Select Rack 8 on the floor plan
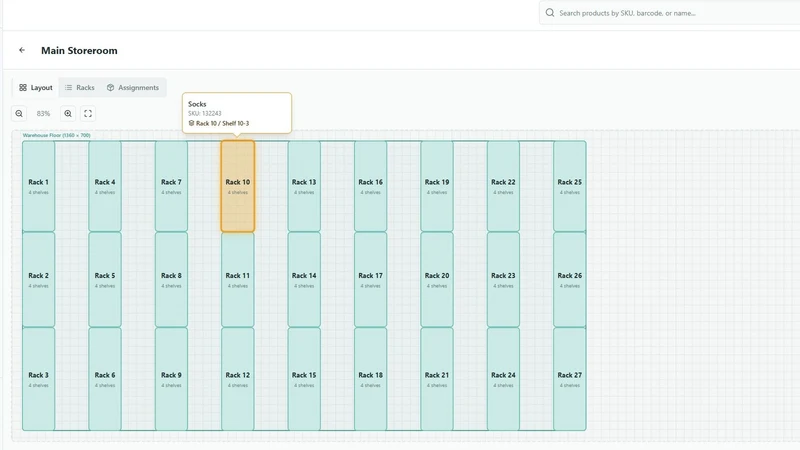This screenshot has height=450, width=800. [x=171, y=280]
